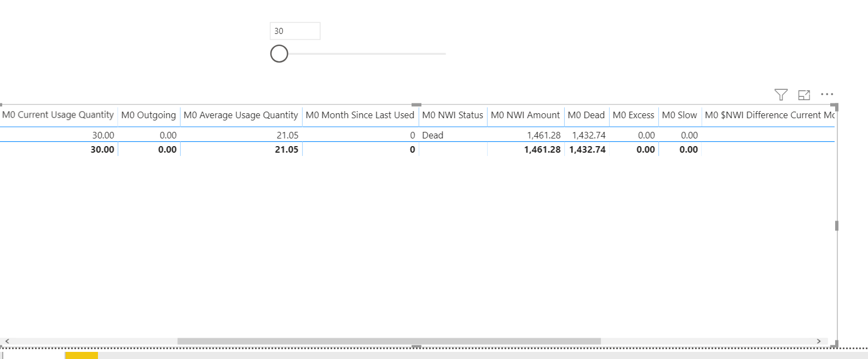Click the horizontal scrollbar thumb
Screen dimensions: 868x359
click(389, 341)
